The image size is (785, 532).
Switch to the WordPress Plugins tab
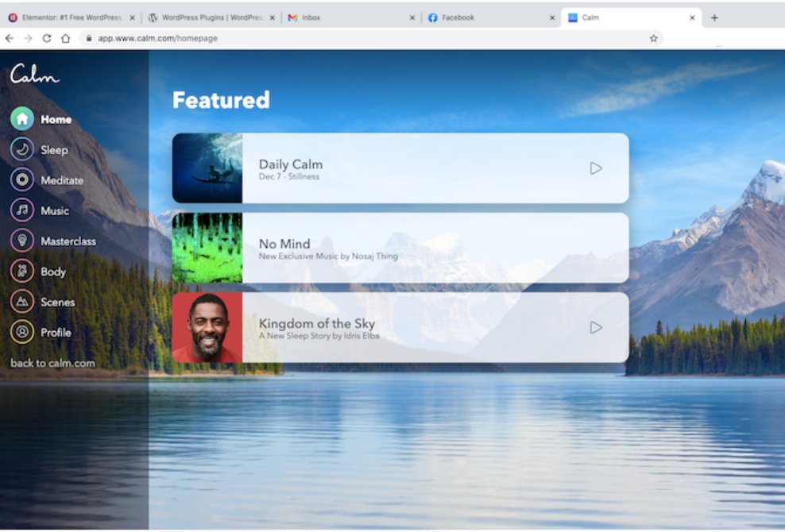211,17
